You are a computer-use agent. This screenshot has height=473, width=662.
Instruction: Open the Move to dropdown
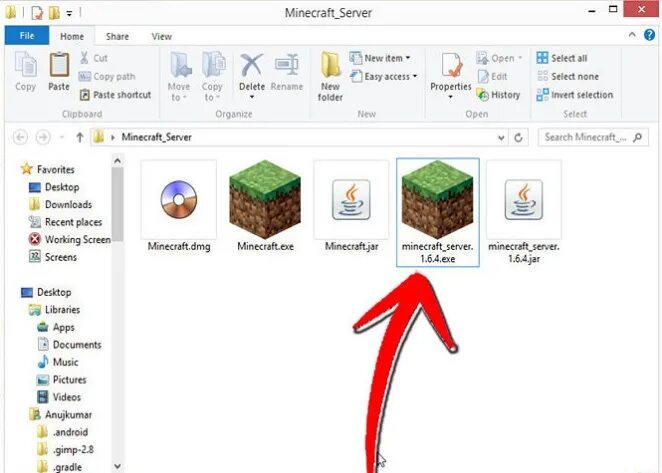click(179, 77)
